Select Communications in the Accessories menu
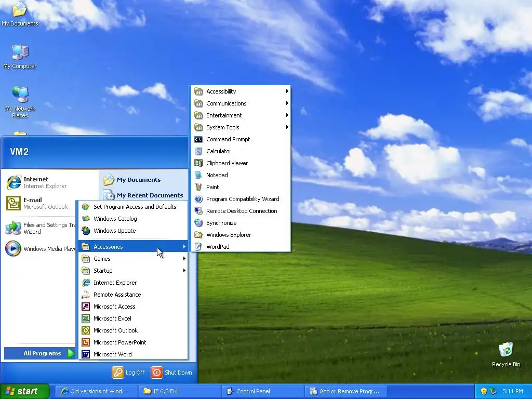The width and height of the screenshot is (532, 399). click(x=241, y=103)
